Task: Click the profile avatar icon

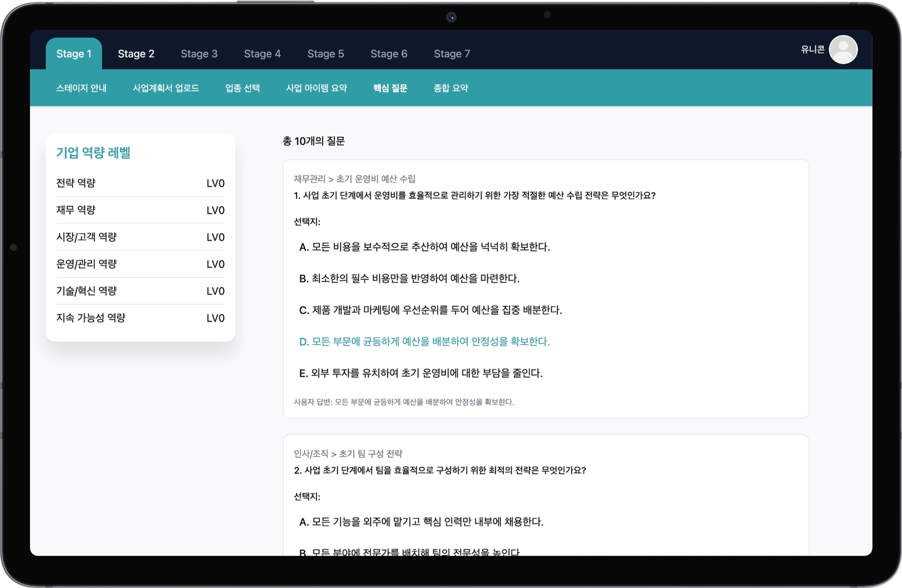Action: (843, 50)
